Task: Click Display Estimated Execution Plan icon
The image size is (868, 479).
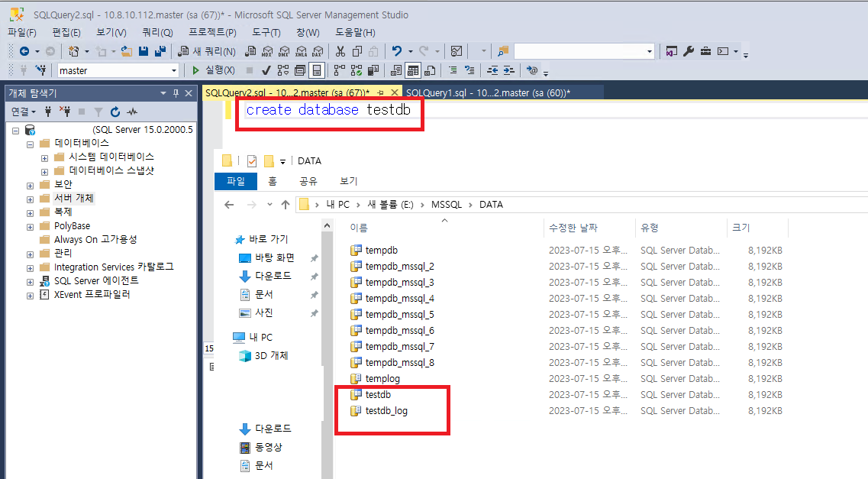Action: pyautogui.click(x=283, y=70)
